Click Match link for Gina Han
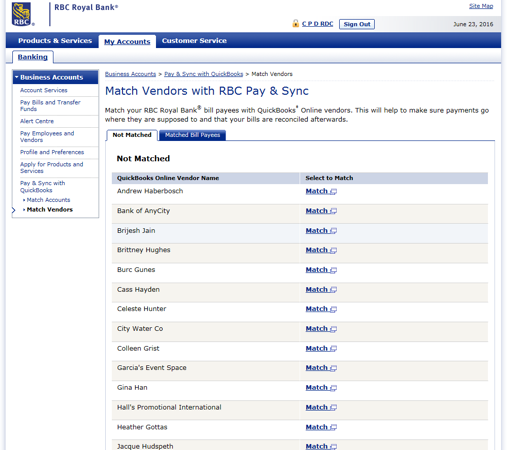This screenshot has width=507, height=450. [x=317, y=388]
